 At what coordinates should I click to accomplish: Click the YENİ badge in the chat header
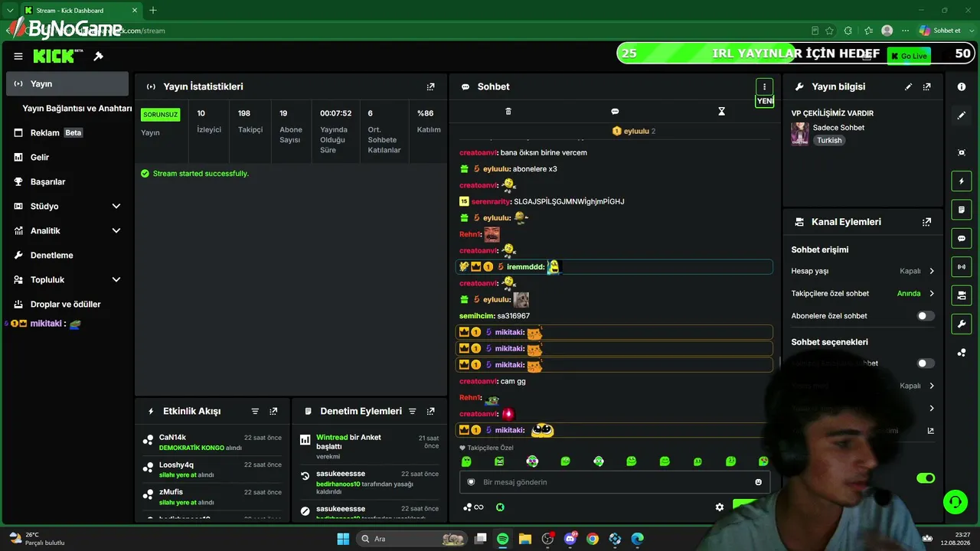pos(765,101)
